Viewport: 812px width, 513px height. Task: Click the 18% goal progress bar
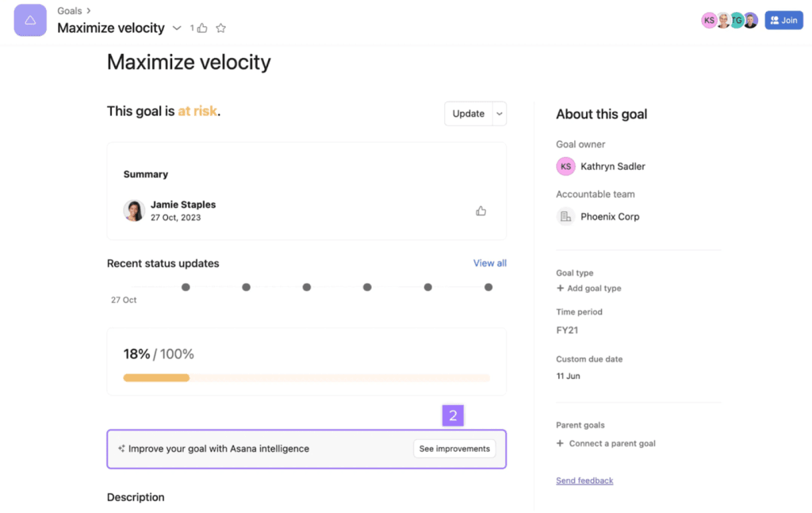[306, 378]
